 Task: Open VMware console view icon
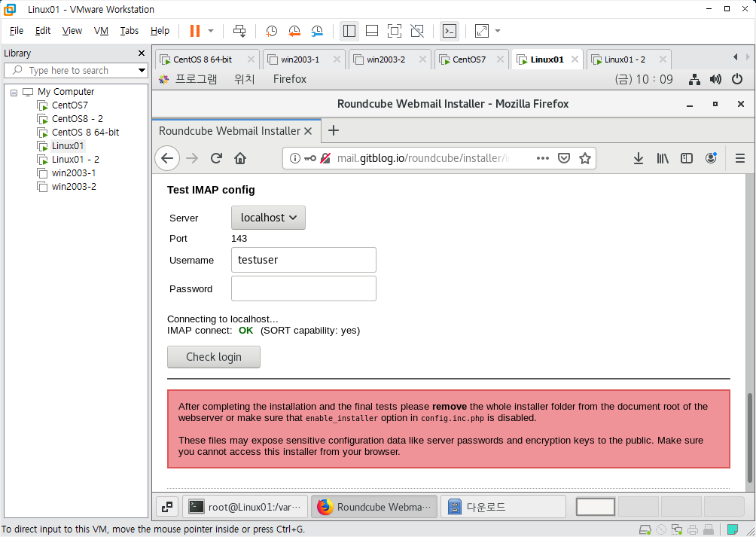pos(450,31)
